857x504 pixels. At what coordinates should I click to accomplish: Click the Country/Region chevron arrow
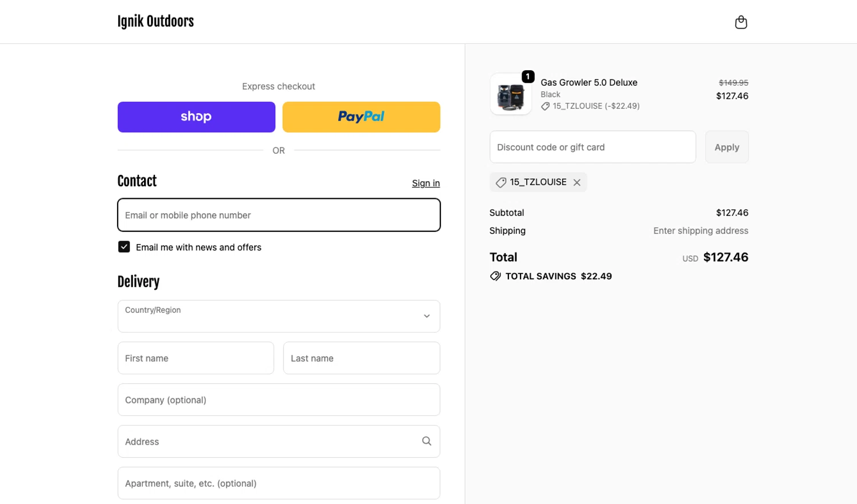426,316
